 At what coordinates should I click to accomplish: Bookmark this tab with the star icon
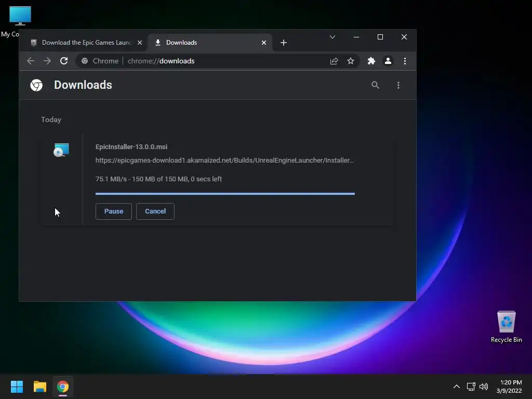tap(351, 61)
